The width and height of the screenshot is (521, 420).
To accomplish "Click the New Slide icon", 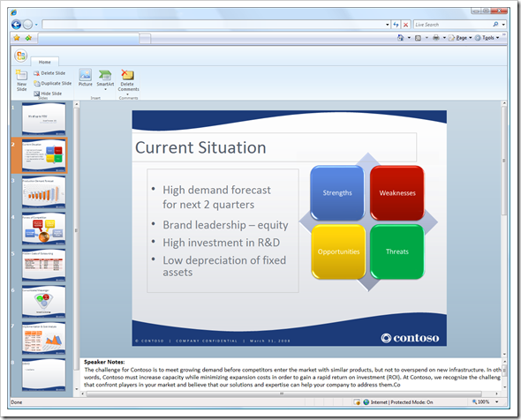I will (21, 75).
